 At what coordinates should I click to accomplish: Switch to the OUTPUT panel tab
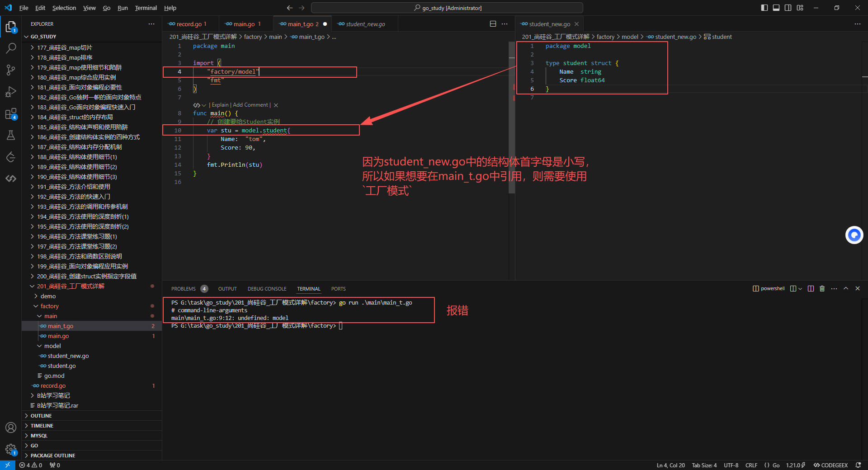[x=227, y=289]
